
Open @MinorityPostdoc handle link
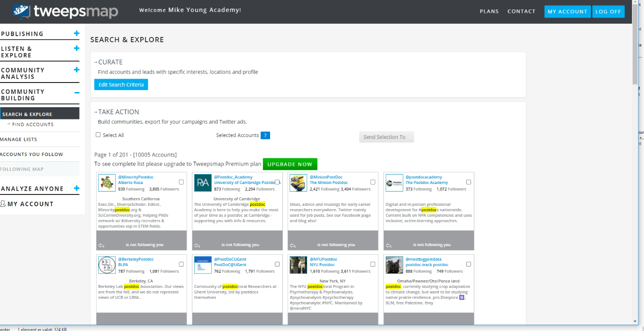(x=136, y=177)
